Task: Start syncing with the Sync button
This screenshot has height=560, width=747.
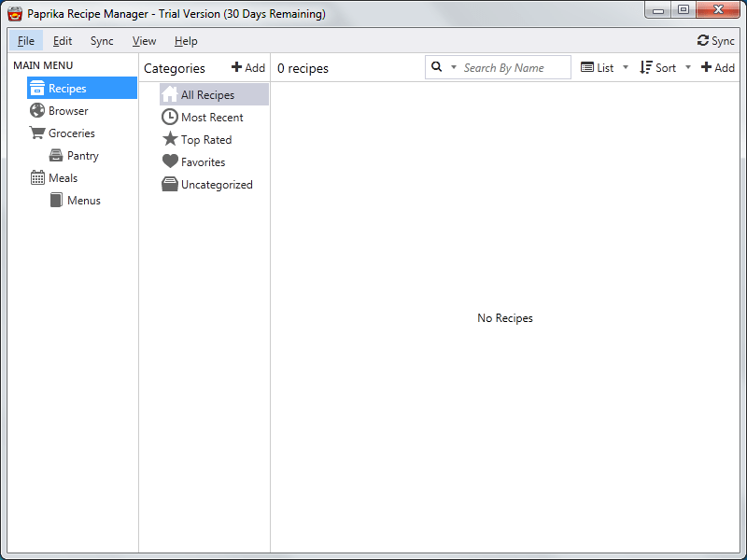Action: tap(715, 41)
